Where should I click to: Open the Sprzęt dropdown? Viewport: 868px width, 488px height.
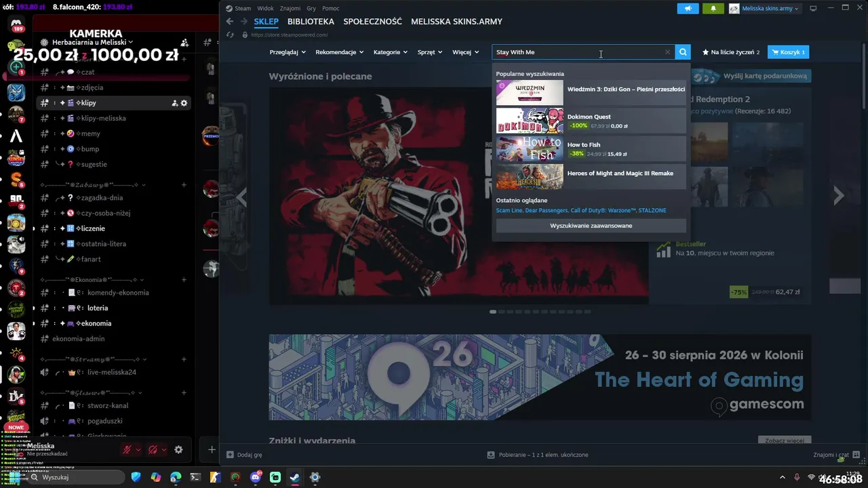[x=430, y=52]
